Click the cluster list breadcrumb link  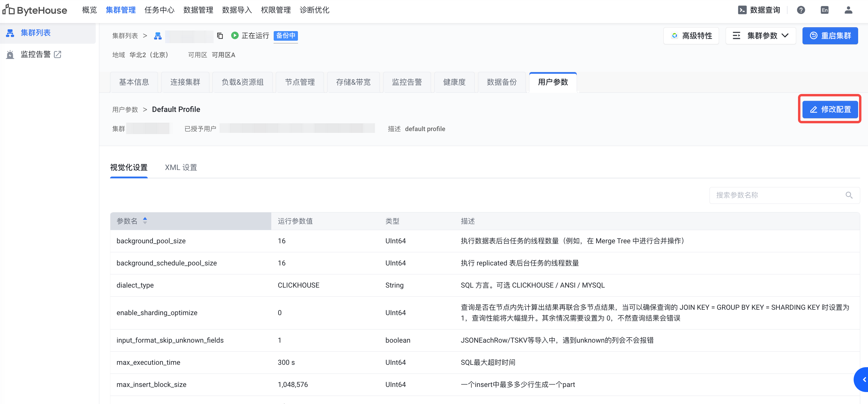pos(125,36)
